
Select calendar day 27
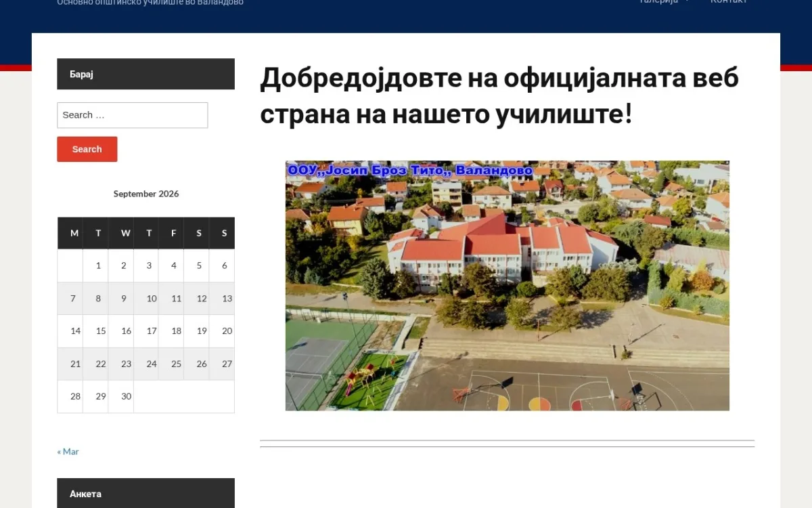(222, 364)
